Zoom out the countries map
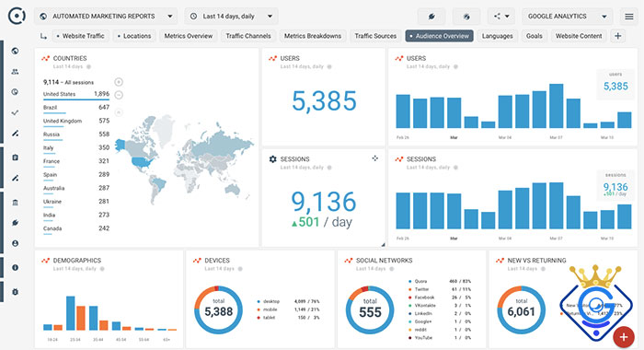644x350 pixels. (x=119, y=95)
